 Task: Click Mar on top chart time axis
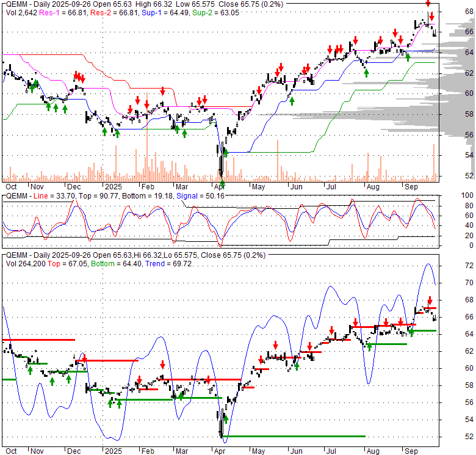tap(182, 187)
